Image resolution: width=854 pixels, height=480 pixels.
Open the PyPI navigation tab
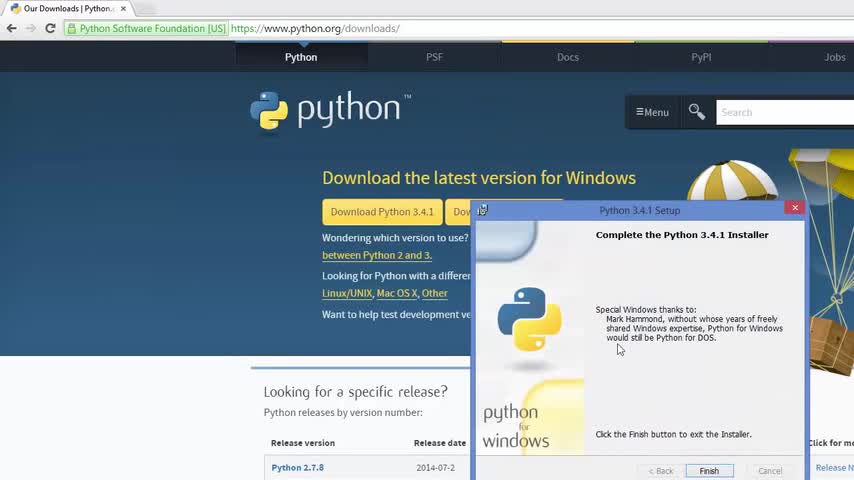pos(701,57)
